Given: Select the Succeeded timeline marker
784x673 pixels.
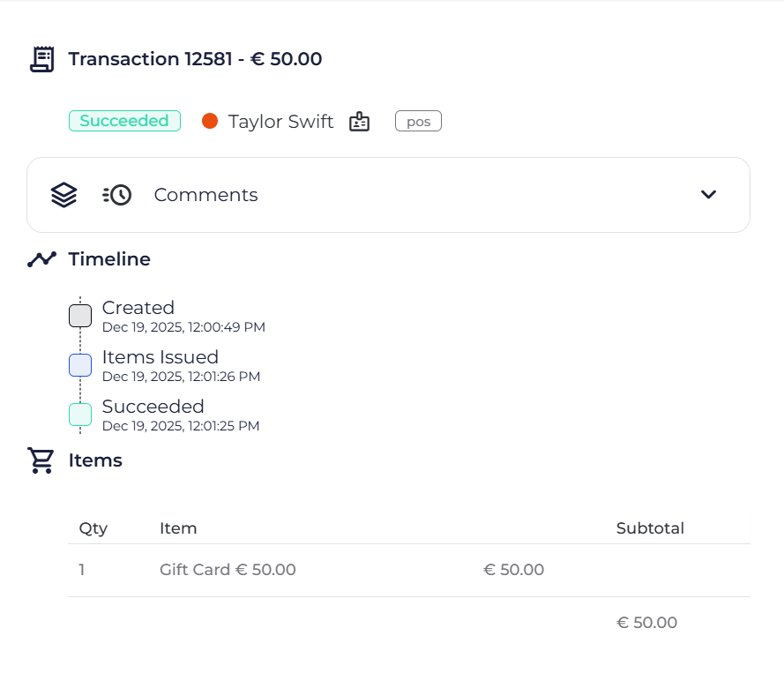Looking at the screenshot, I should 80,415.
